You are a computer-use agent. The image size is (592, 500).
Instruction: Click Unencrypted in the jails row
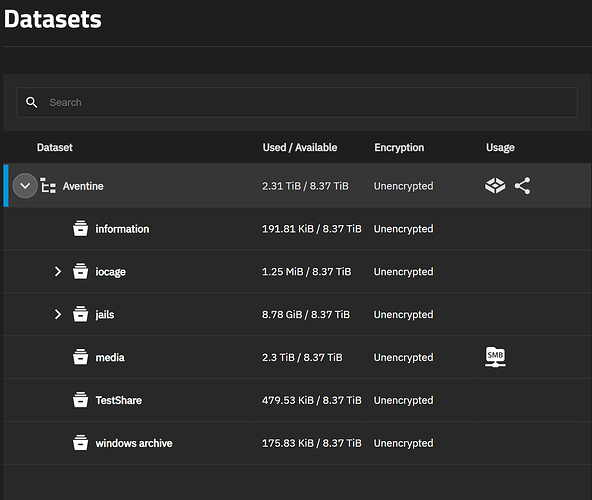404,315
